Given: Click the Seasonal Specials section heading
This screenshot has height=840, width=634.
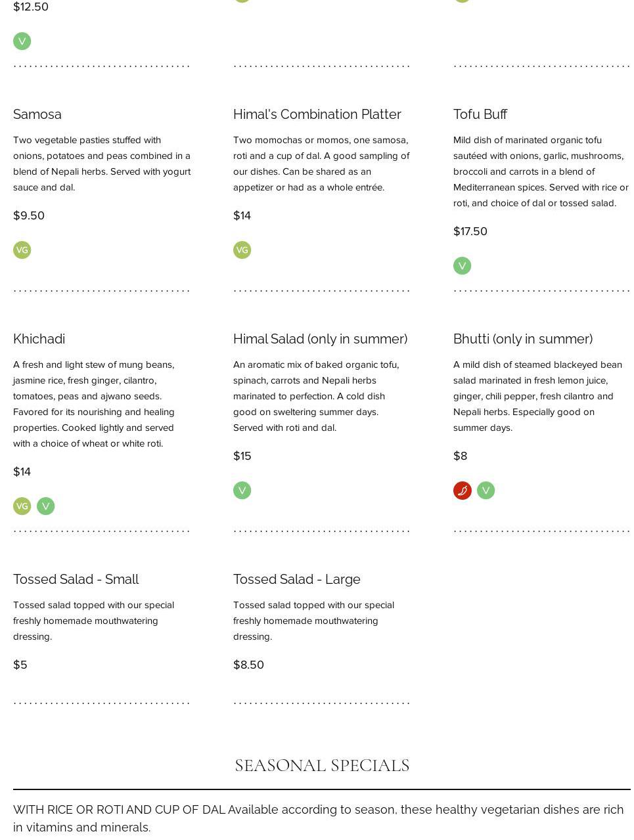Looking at the screenshot, I should (x=322, y=766).
